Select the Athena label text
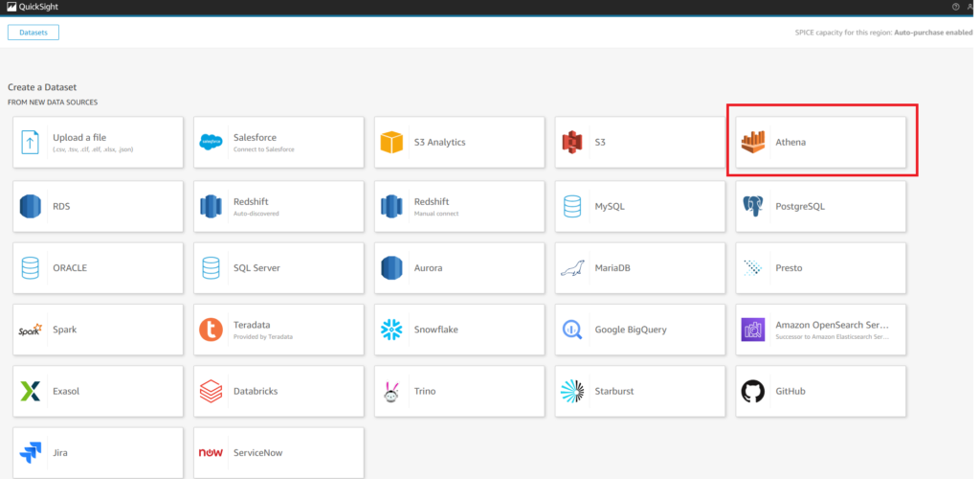 pyautogui.click(x=791, y=142)
